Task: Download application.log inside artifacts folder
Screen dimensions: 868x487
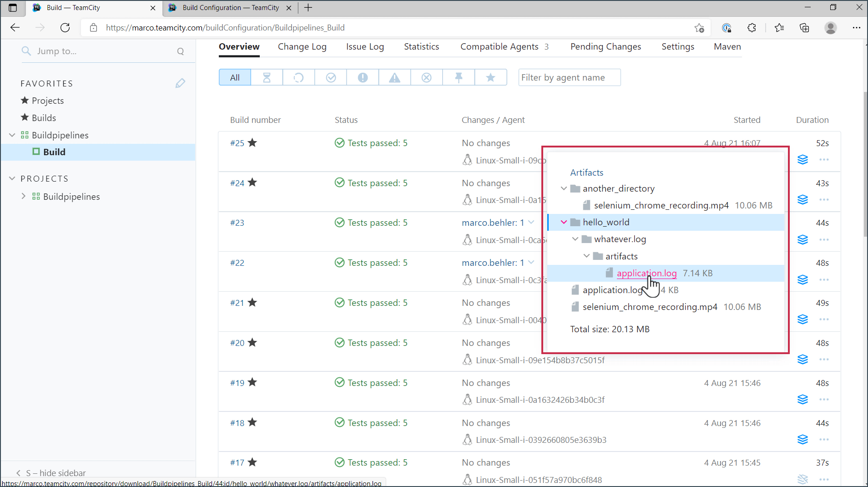Action: (646, 273)
